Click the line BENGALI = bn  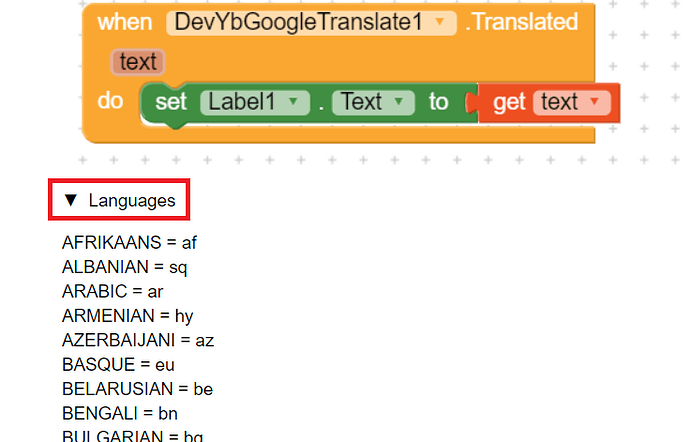click(x=120, y=414)
